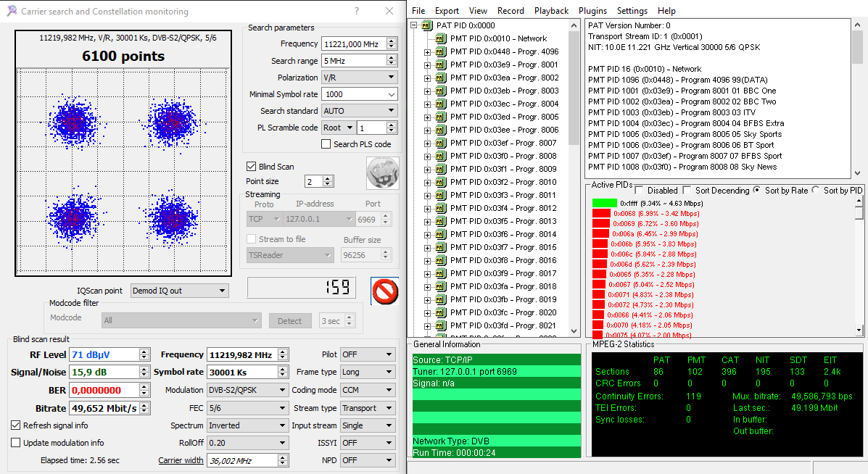Screen dimensions: 868x474
Task: Open the Export menu
Action: [447, 11]
